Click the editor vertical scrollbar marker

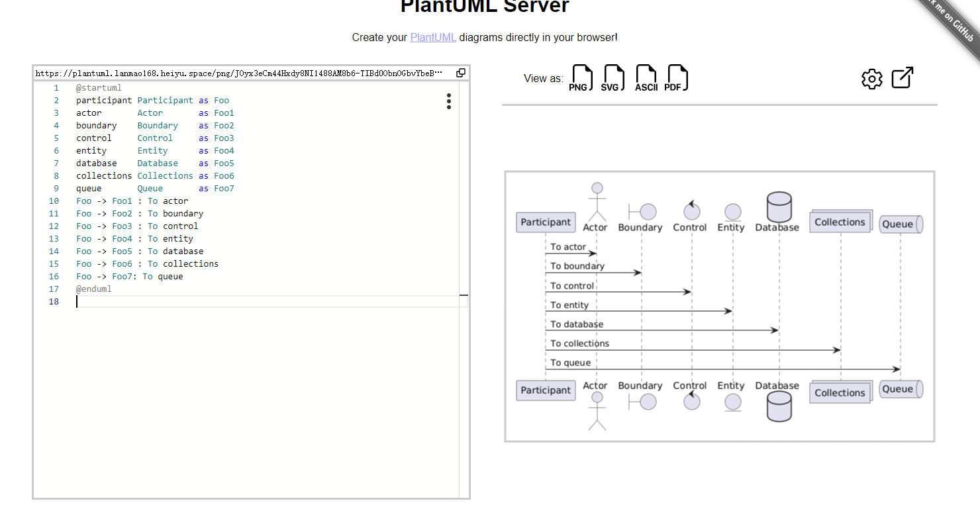pos(464,295)
